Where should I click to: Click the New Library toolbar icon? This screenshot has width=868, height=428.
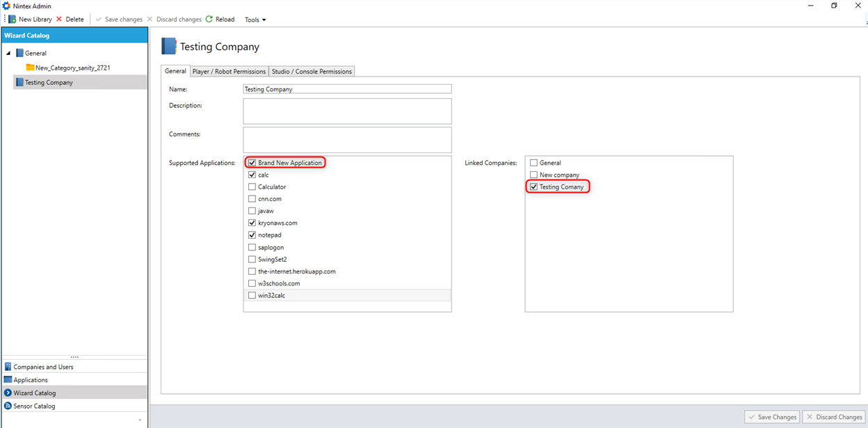[13, 19]
